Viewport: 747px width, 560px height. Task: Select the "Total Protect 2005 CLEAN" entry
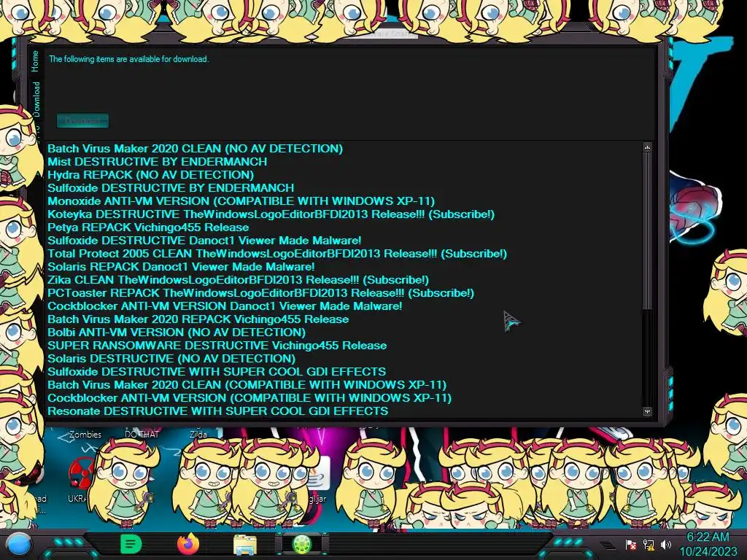coord(276,254)
